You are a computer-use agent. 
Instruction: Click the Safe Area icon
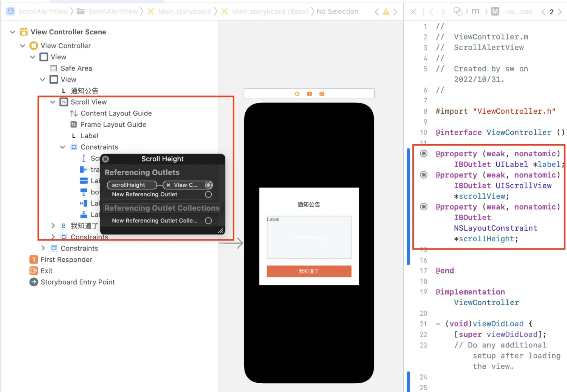click(x=54, y=68)
